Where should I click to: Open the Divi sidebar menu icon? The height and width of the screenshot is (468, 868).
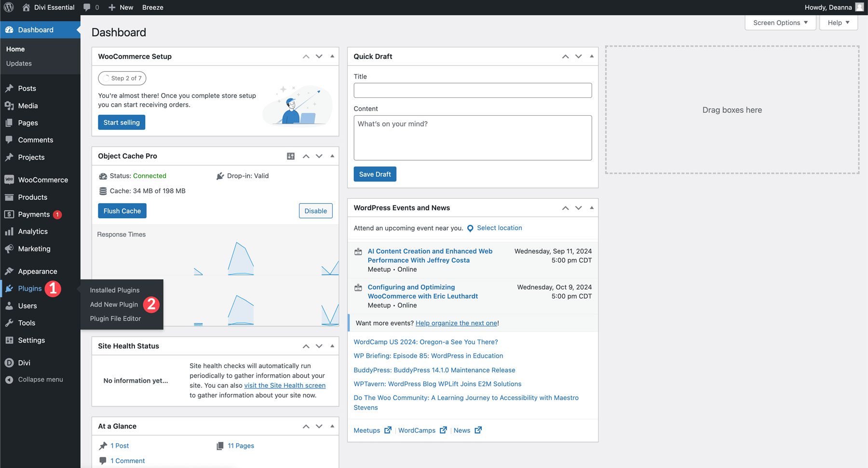point(9,363)
